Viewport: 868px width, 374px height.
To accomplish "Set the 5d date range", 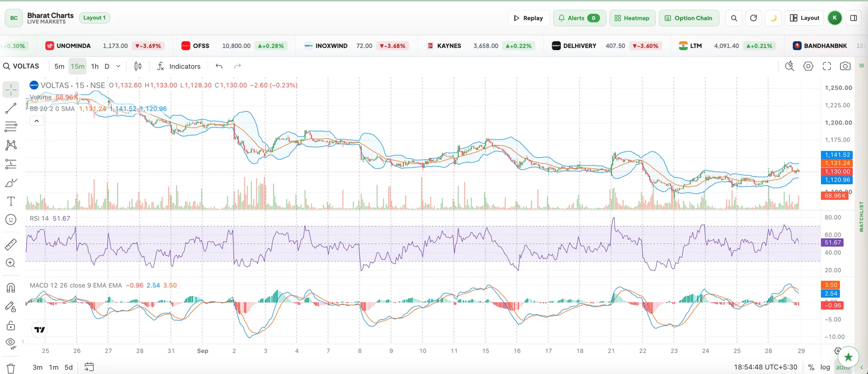I will pyautogui.click(x=69, y=367).
